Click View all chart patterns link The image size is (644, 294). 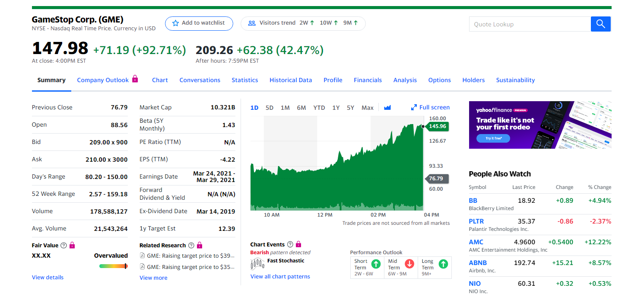click(280, 277)
